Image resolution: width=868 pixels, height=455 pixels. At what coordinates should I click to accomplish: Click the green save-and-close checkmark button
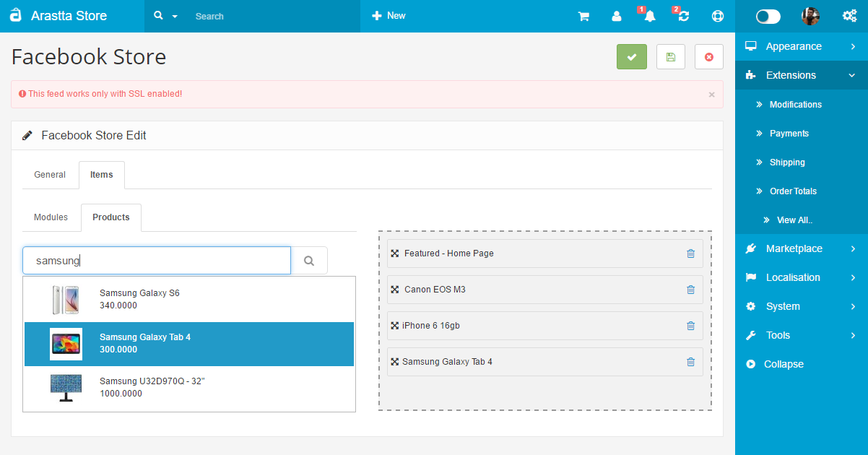tap(632, 57)
